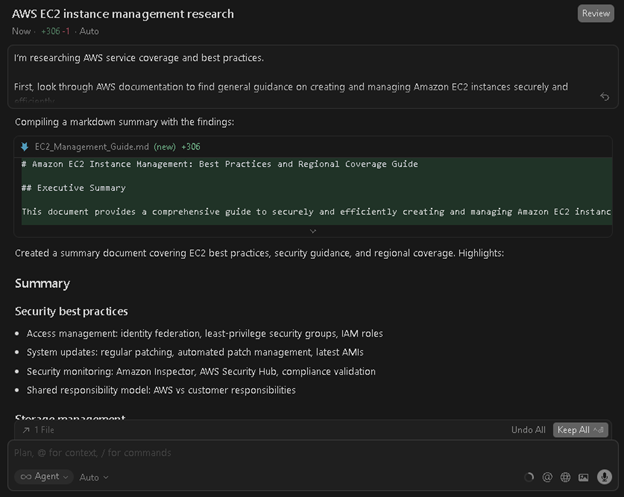Click the context usage circle icon
This screenshot has width=624, height=497.
point(529,477)
